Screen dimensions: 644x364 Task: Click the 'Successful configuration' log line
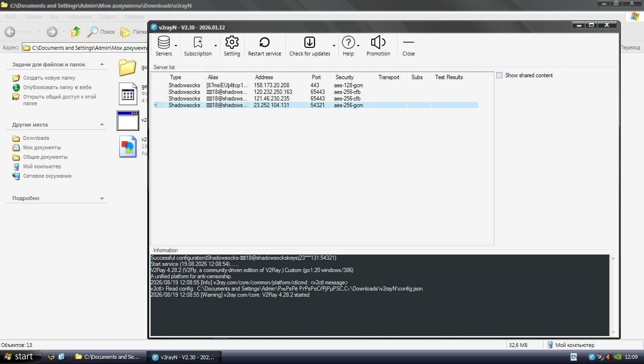[243, 258]
